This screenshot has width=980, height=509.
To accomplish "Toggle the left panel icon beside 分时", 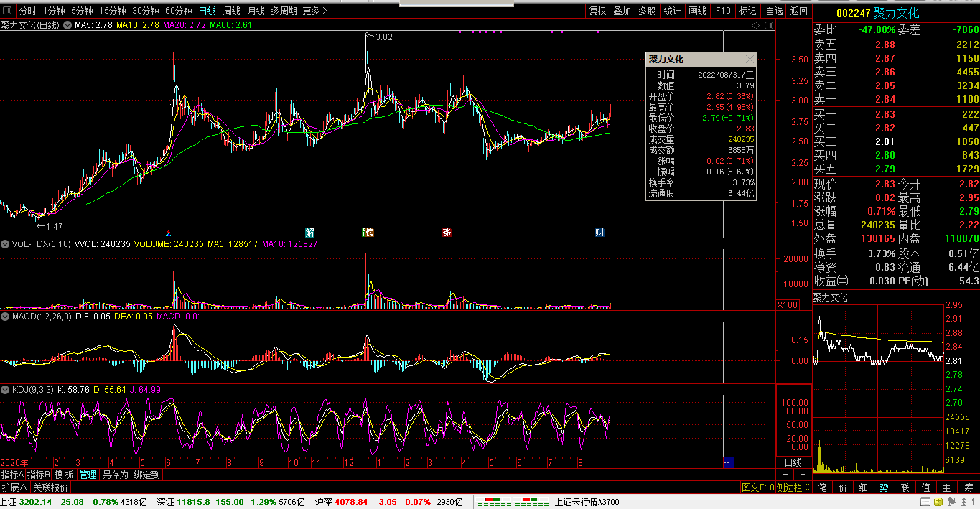I will 7,11.
